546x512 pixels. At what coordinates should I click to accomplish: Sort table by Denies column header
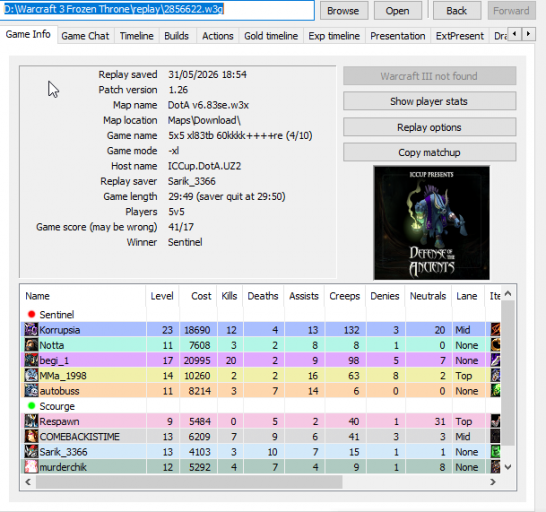click(385, 296)
